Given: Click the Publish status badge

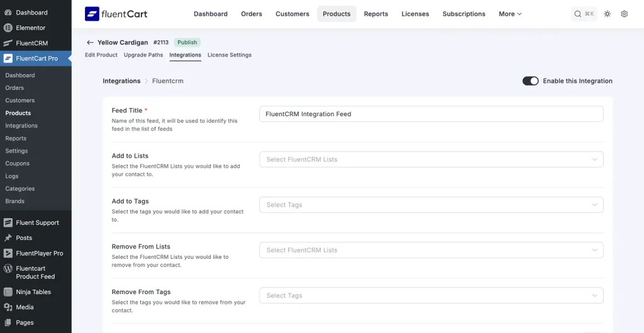Looking at the screenshot, I should (x=187, y=42).
